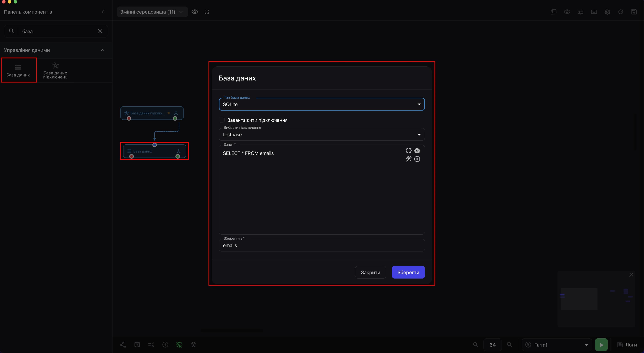
Task: Click the minimap overview thumbnail
Action: click(x=596, y=299)
